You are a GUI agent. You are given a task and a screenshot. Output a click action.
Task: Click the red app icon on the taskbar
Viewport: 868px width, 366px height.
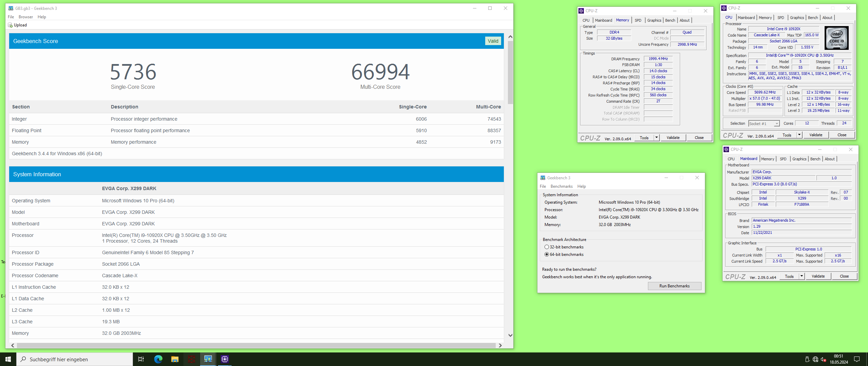click(x=191, y=359)
